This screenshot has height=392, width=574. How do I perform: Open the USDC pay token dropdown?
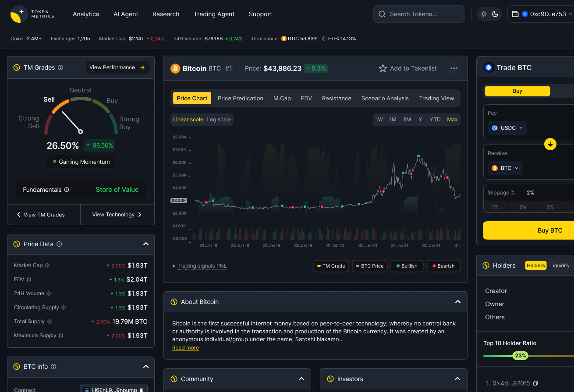[507, 128]
